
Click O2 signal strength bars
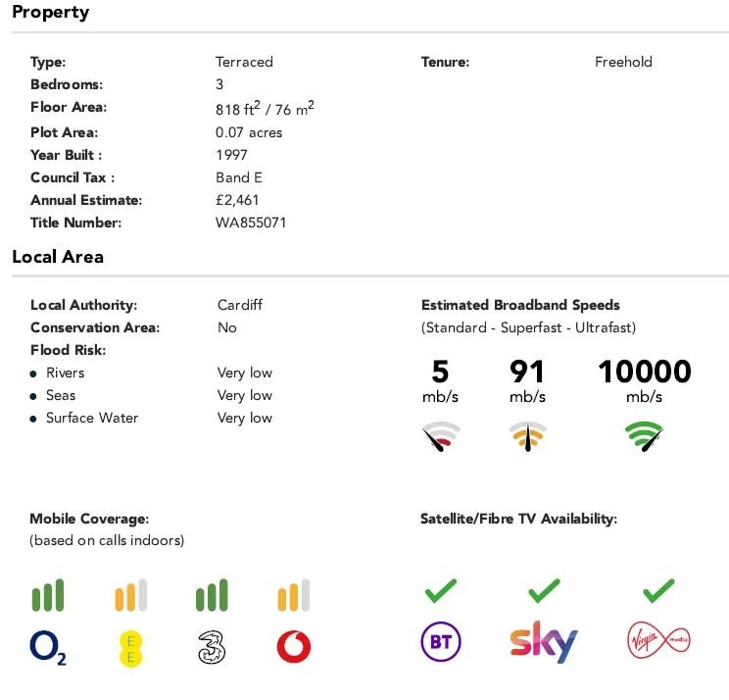click(48, 595)
